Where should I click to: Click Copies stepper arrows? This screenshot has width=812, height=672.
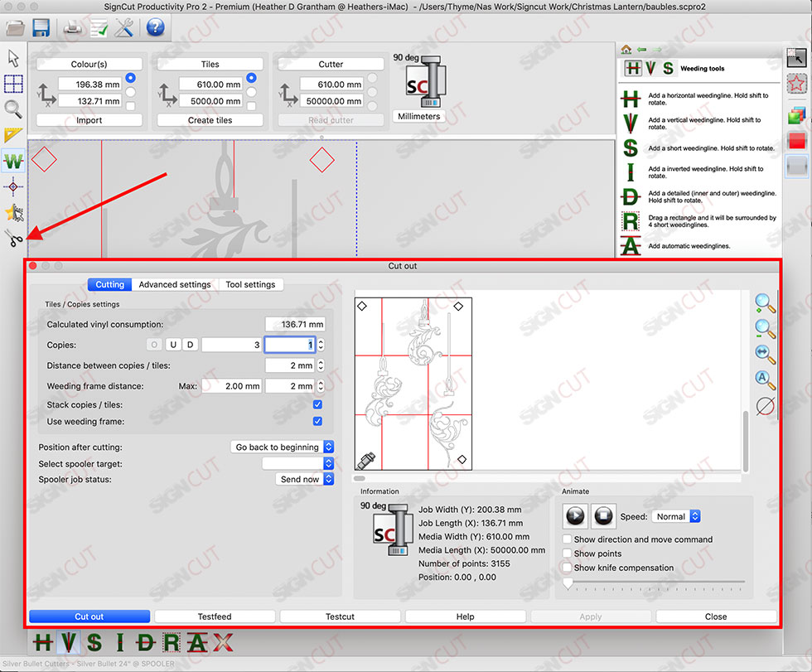pos(321,345)
